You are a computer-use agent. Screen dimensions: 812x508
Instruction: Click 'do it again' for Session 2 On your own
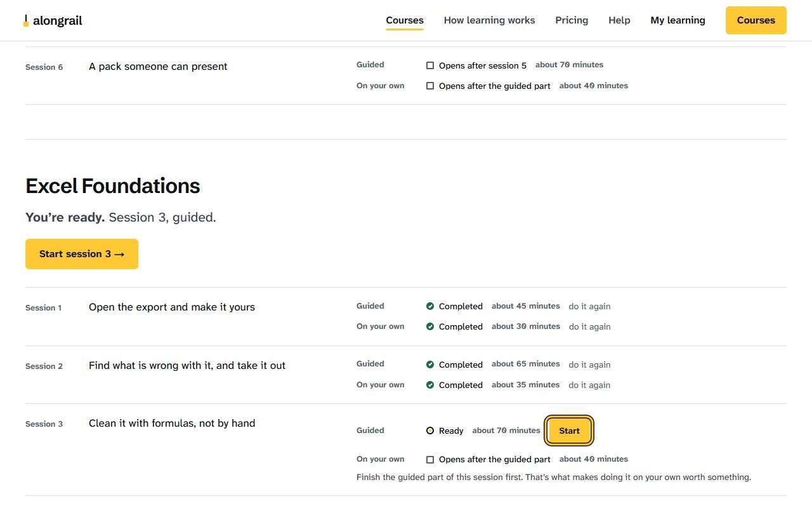(x=589, y=385)
